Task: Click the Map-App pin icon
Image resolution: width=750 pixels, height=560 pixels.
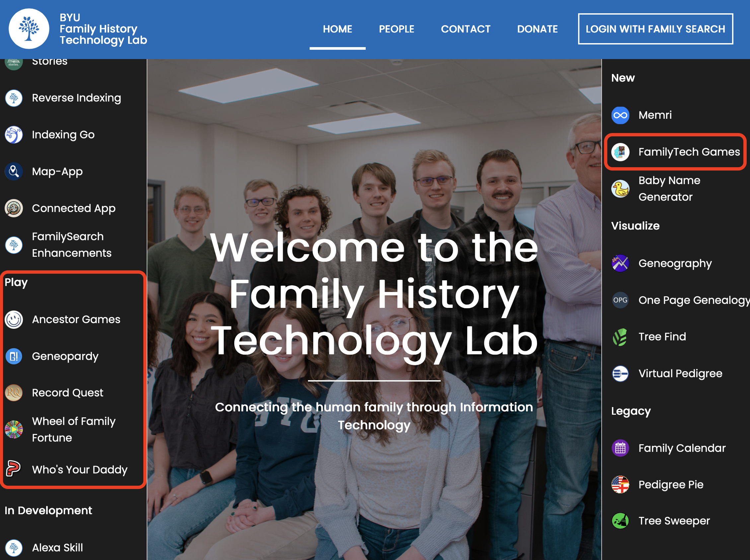Action: coord(14,172)
